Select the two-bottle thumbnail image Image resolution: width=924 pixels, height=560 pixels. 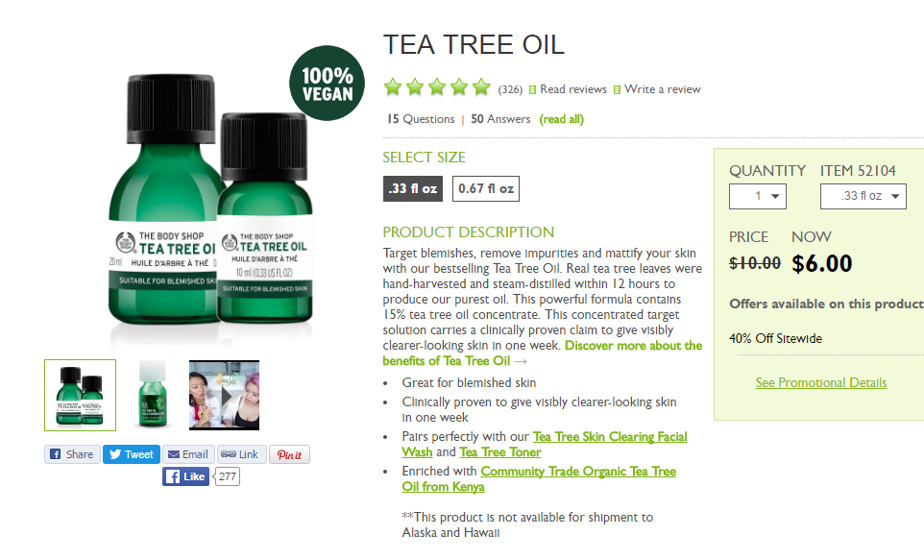pos(80,396)
